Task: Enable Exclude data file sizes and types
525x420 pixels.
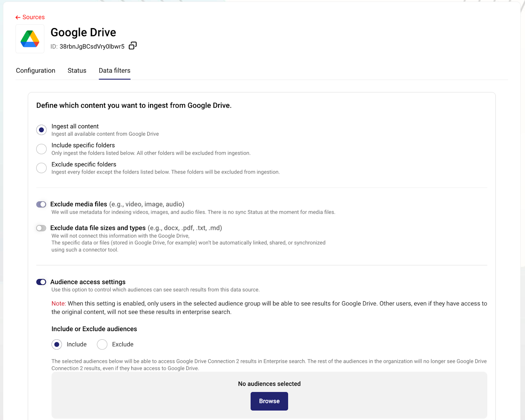Action: [41, 228]
